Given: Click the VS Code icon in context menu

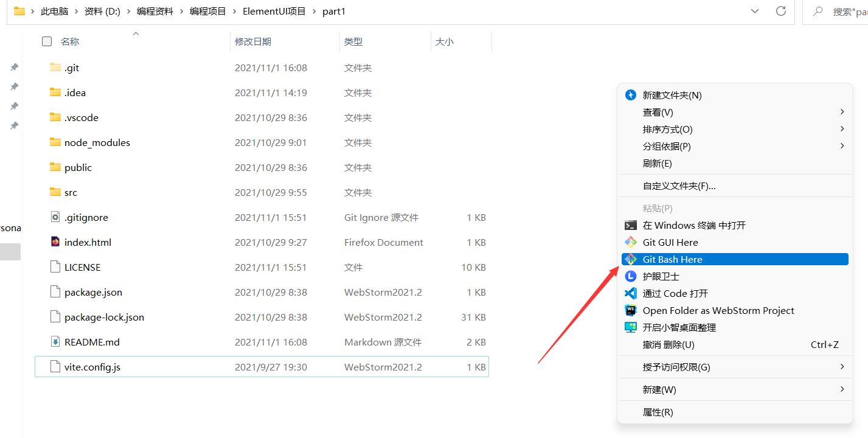Looking at the screenshot, I should [x=631, y=293].
